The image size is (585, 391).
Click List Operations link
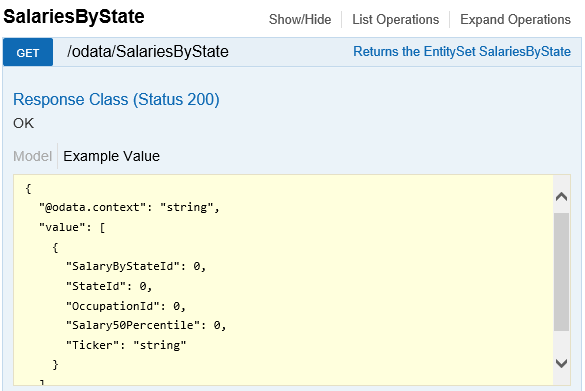(395, 19)
